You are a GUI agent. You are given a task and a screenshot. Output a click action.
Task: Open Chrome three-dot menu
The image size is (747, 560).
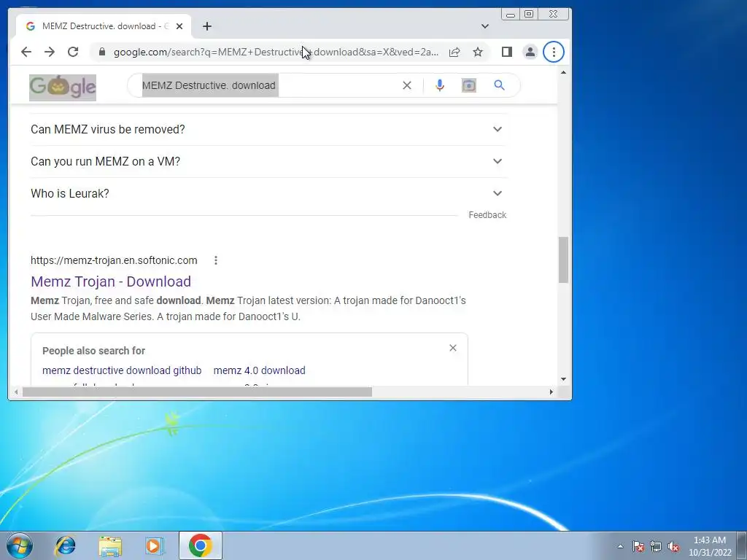click(x=554, y=52)
